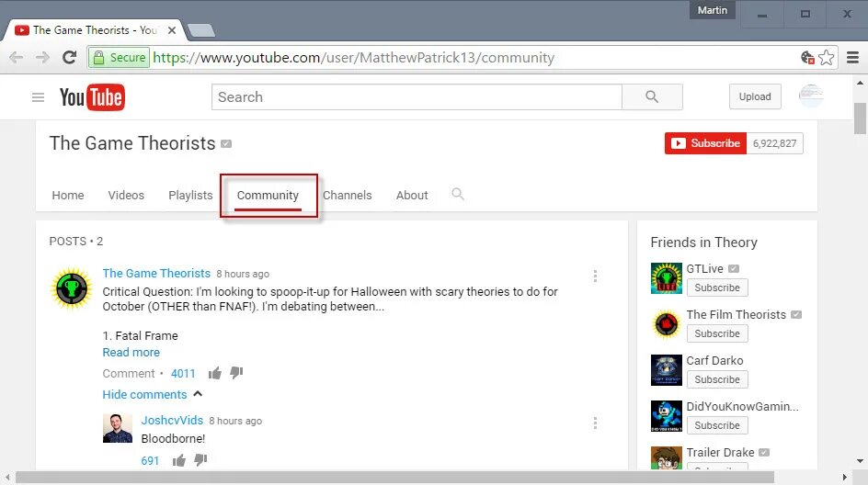868x485 pixels.
Task: Open the YouTube hamburger guide menu
Action: tap(39, 97)
